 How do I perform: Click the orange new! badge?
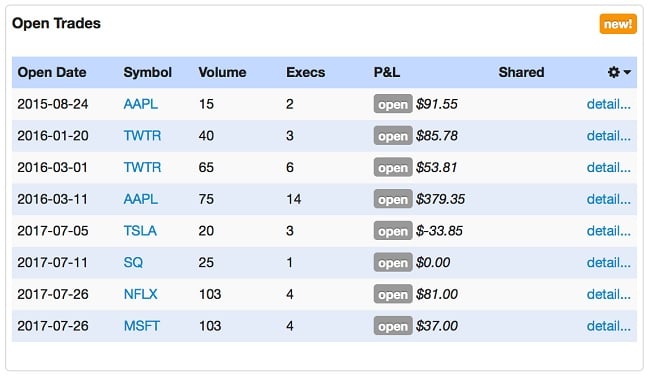click(x=618, y=24)
